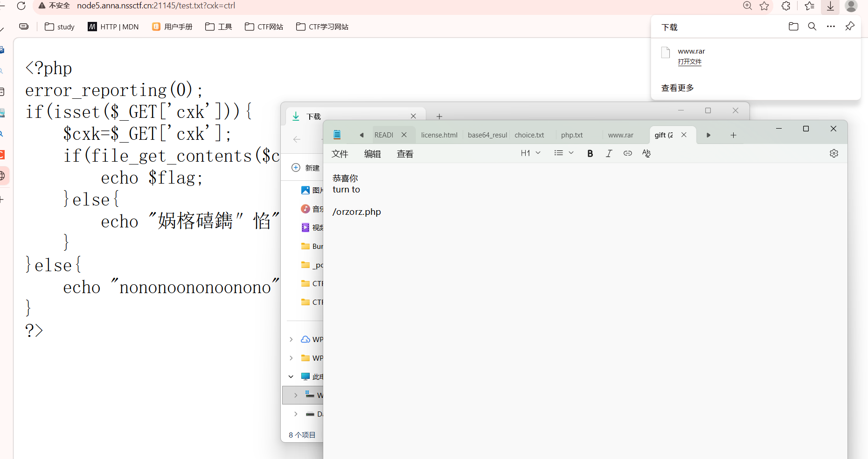
Task: Open the CTF网站 bookmarks folder
Action: pyautogui.click(x=264, y=27)
